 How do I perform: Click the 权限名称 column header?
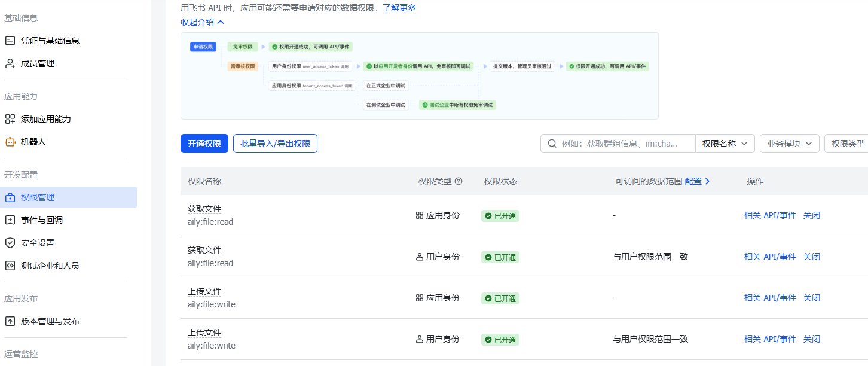pyautogui.click(x=204, y=181)
